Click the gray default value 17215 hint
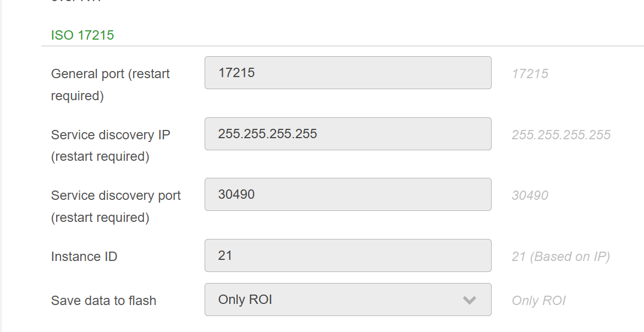This screenshot has width=644, height=332. click(x=530, y=74)
